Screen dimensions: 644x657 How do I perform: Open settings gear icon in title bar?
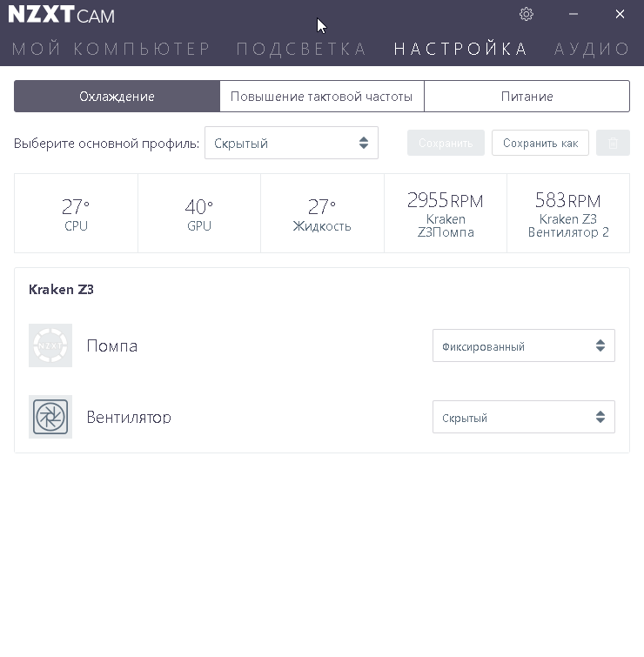pos(527,14)
